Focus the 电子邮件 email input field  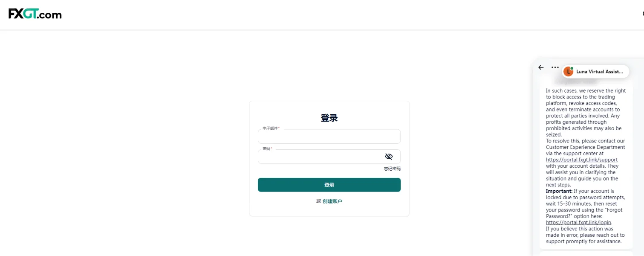pos(329,137)
